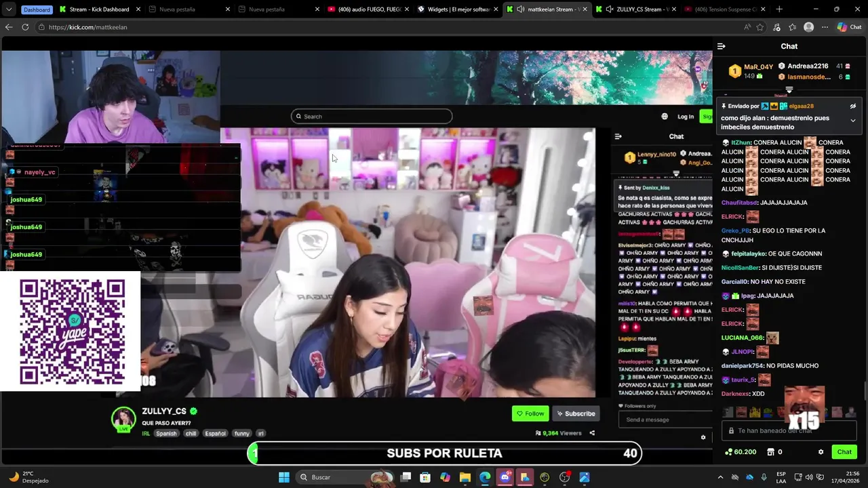Image resolution: width=868 pixels, height=488 pixels.
Task: Open File Explorer from the taskbar
Action: (x=465, y=477)
